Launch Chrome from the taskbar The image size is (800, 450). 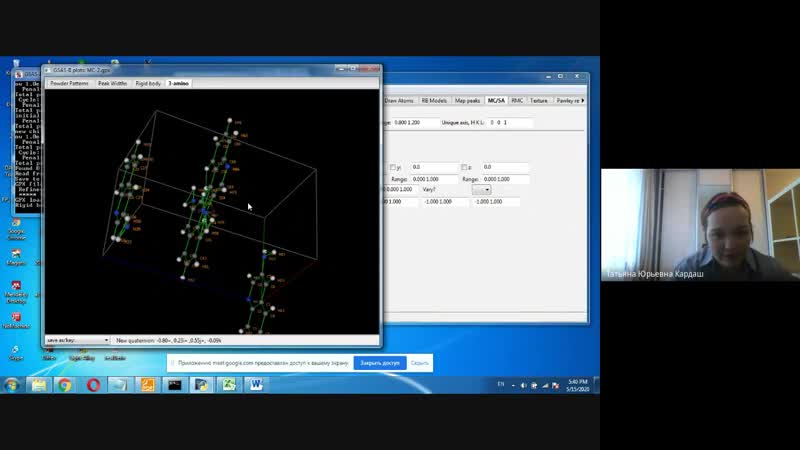click(x=65, y=385)
